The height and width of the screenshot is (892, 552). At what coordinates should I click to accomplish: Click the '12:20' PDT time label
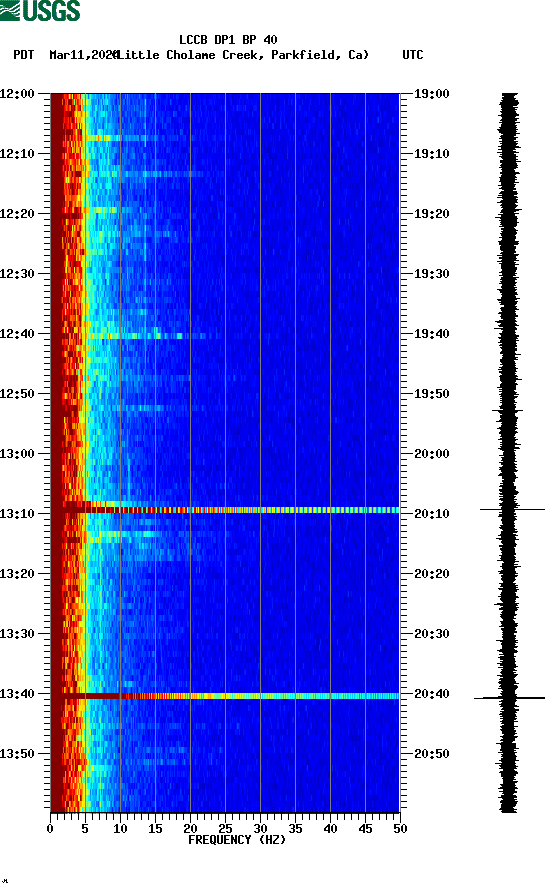coord(18,214)
